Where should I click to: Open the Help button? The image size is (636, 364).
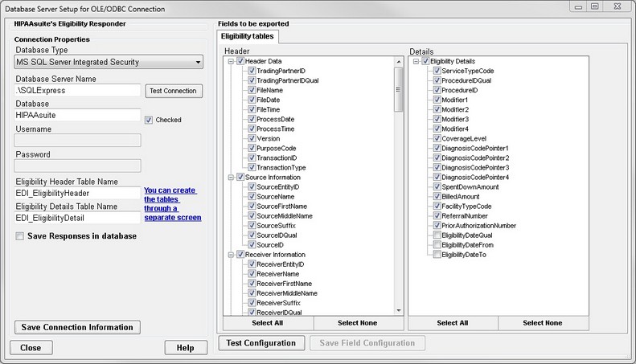coord(185,348)
